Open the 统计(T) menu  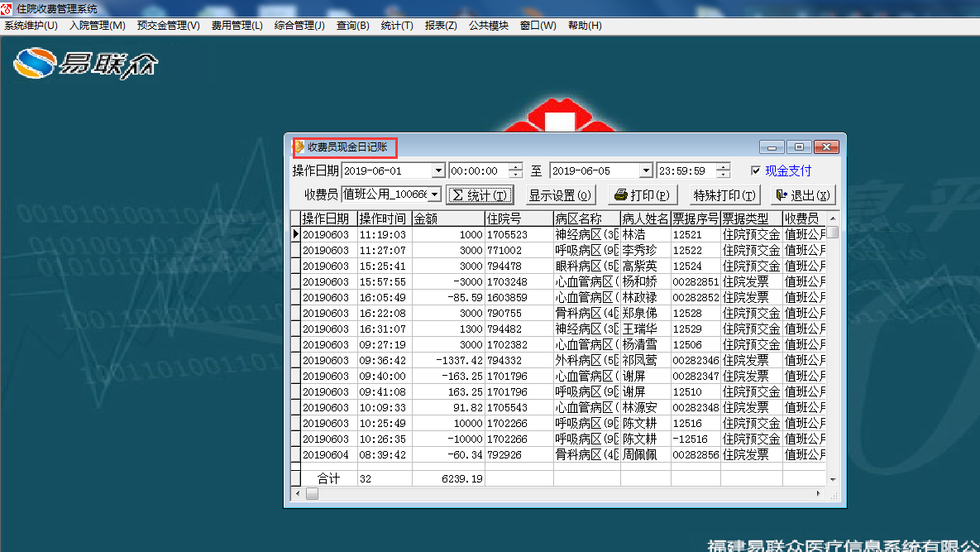[397, 26]
